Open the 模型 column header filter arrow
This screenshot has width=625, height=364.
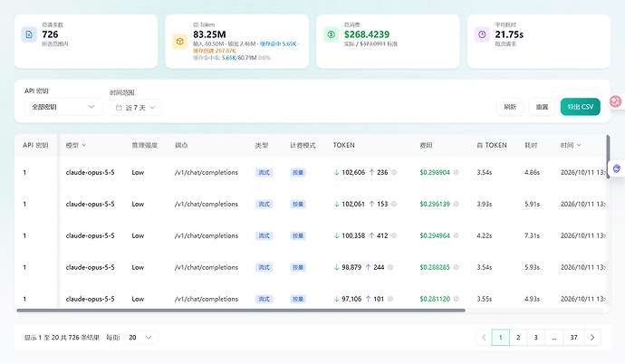click(84, 146)
